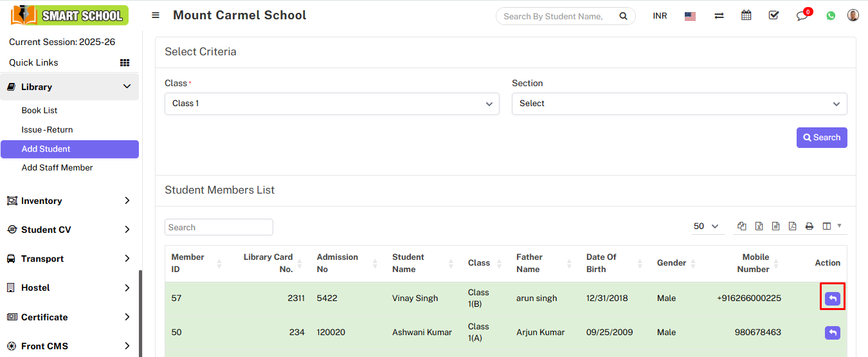Sort by Gender column
Viewport: 868px width, 357px height.
click(x=694, y=264)
